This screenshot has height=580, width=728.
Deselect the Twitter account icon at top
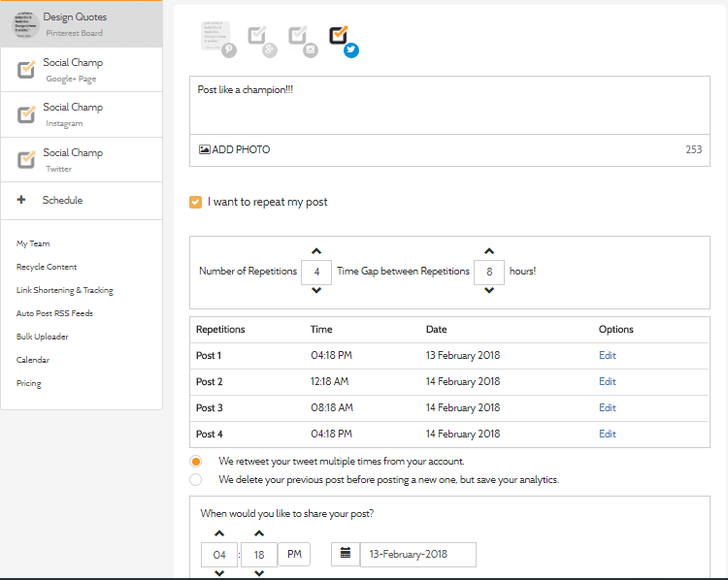[344, 41]
